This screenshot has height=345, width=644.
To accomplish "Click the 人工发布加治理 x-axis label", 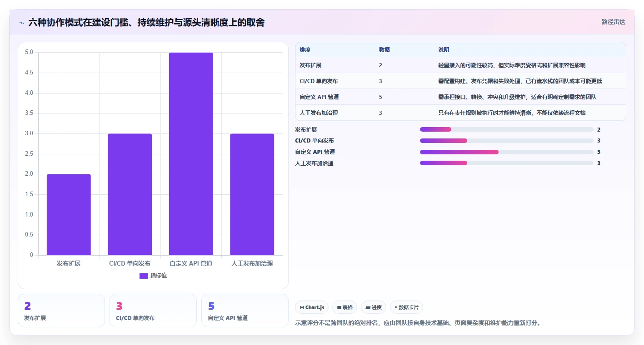I will coord(252,263).
